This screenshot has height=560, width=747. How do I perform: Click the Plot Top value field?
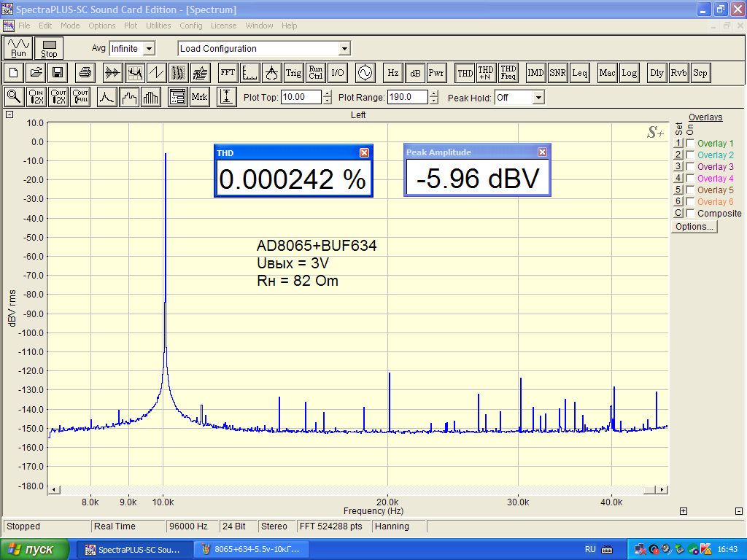(x=301, y=98)
